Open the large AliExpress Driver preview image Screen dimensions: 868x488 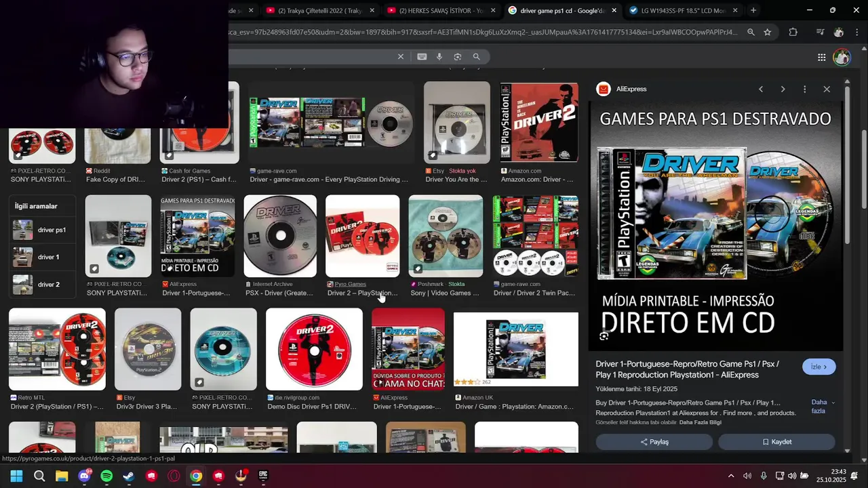(715, 226)
